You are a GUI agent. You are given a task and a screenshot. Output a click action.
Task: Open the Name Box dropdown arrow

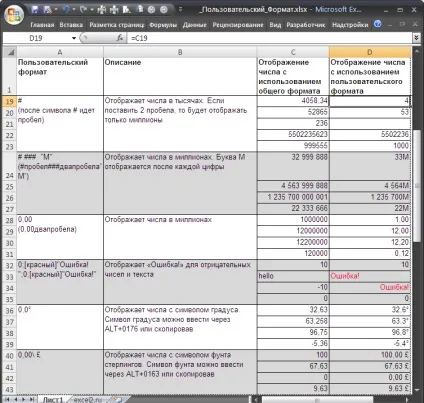(x=74, y=38)
